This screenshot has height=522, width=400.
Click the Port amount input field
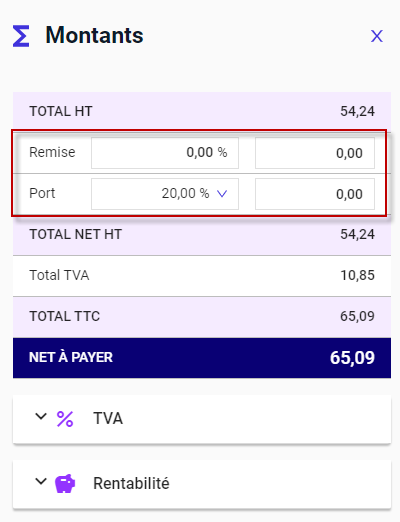tap(315, 194)
